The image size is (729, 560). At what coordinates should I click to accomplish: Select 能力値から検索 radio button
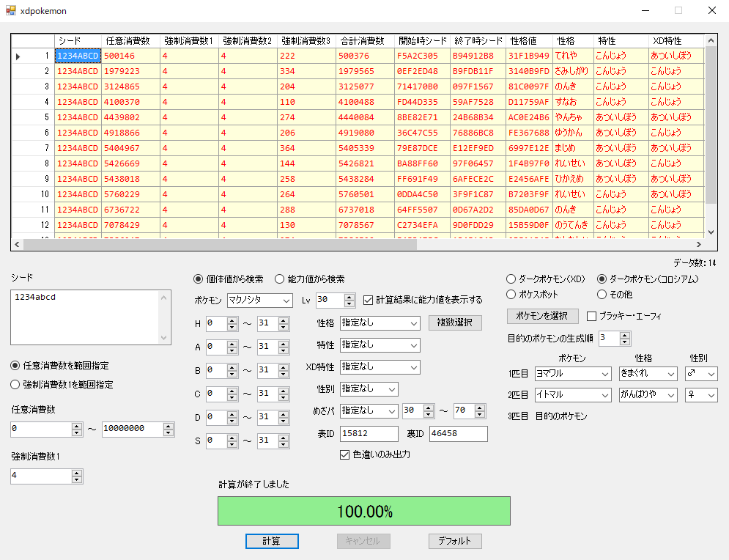(310, 279)
